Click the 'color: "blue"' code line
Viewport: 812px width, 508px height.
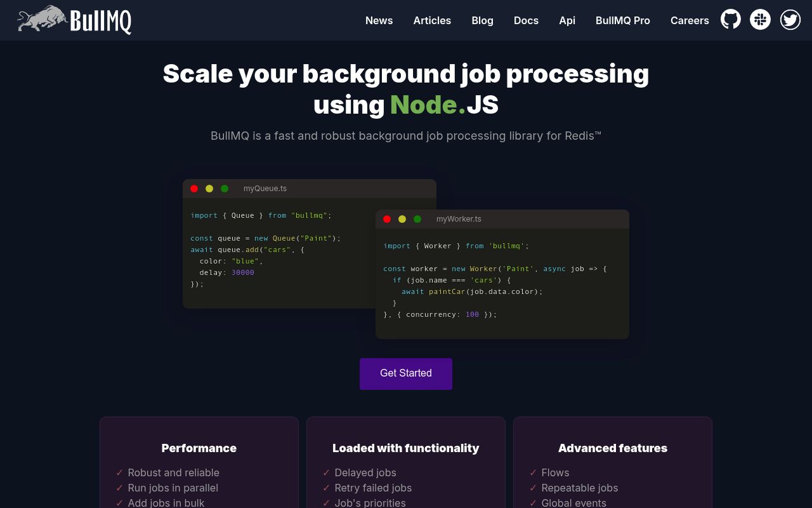pyautogui.click(x=231, y=261)
